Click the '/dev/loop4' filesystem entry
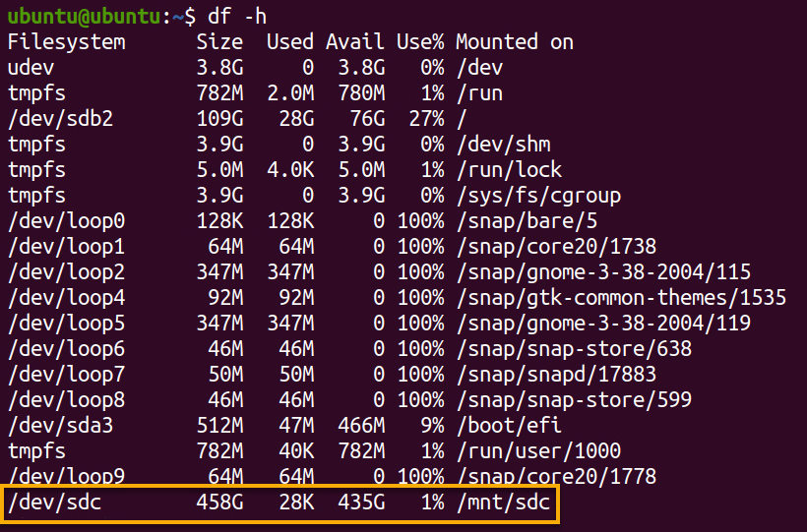Viewport: 807px width, 532px height. 66,298
